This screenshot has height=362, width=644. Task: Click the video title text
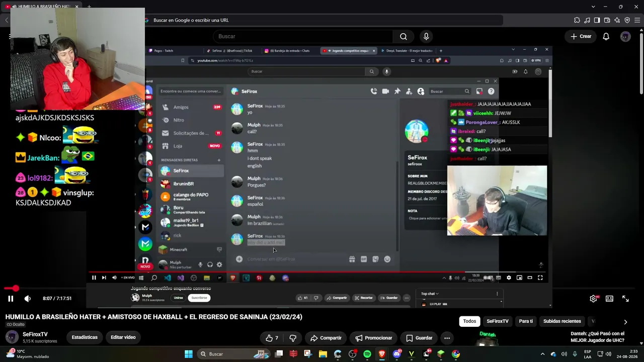click(154, 317)
